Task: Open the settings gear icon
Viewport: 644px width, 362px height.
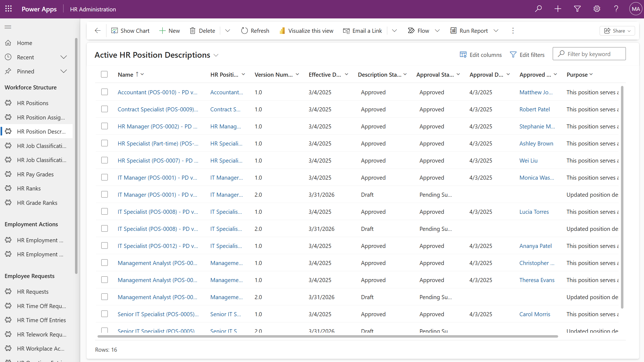Action: click(597, 9)
